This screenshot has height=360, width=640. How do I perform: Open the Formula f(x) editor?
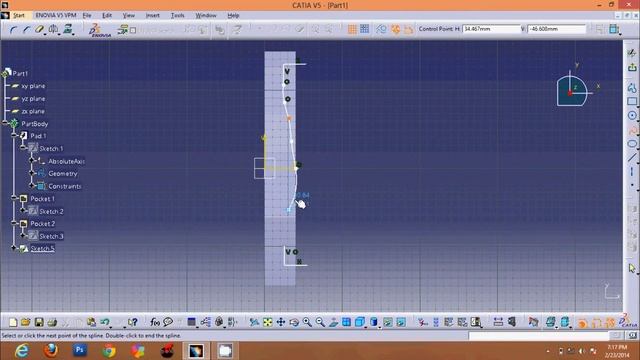155,322
